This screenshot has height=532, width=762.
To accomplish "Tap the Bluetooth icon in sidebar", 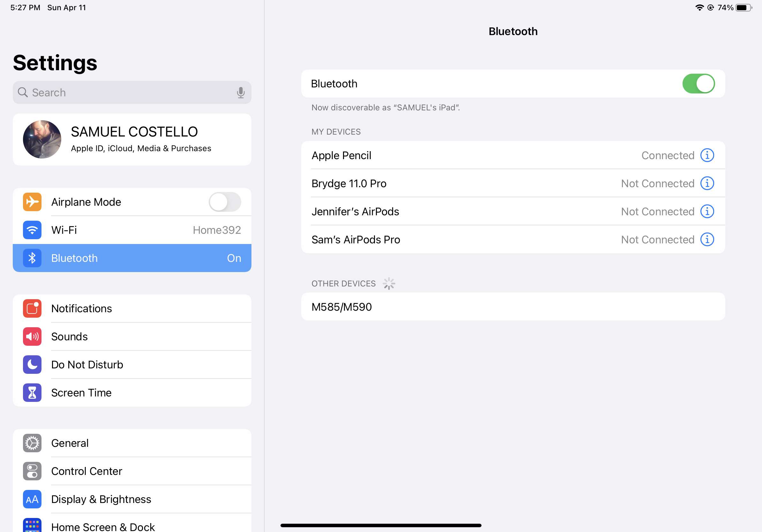I will (32, 258).
